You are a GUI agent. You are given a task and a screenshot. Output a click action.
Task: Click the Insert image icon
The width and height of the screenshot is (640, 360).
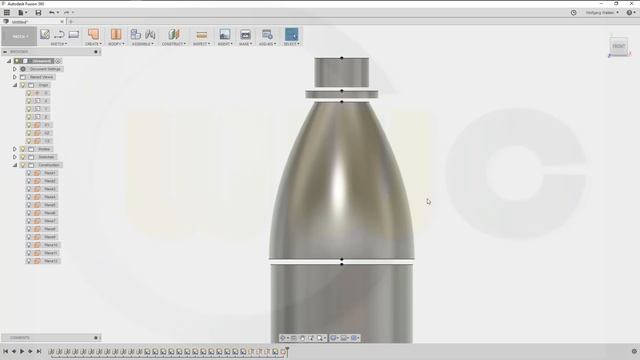[224, 34]
